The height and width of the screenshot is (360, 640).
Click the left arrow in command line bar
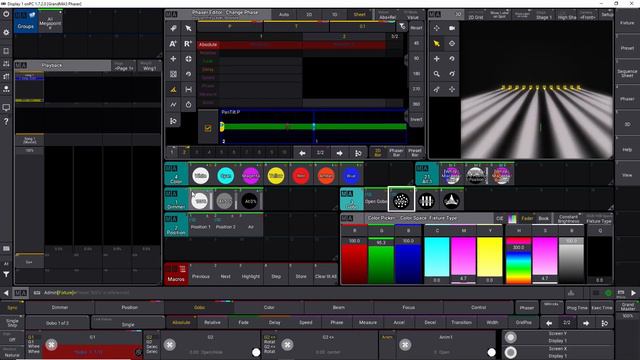click(6, 293)
